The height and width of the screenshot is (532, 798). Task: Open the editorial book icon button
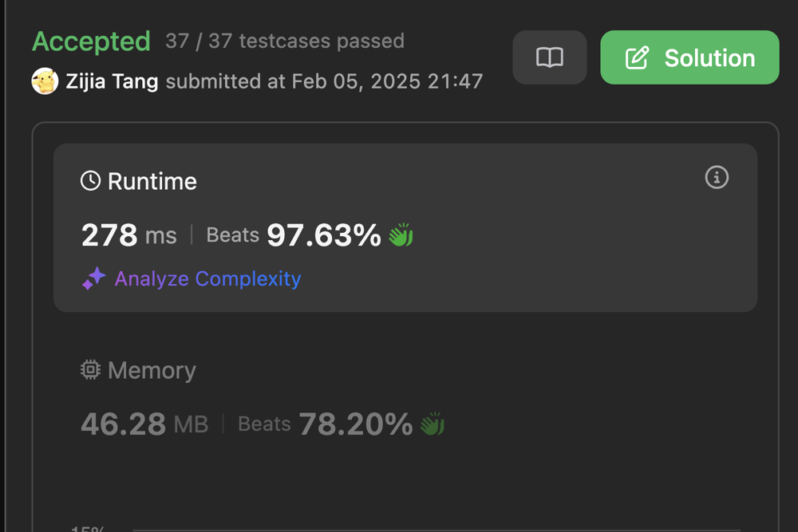pos(550,57)
